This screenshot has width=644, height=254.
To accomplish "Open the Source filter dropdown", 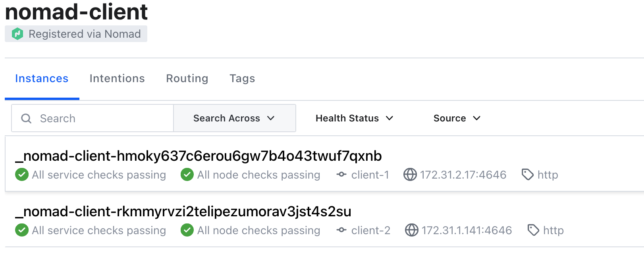I will (457, 118).
